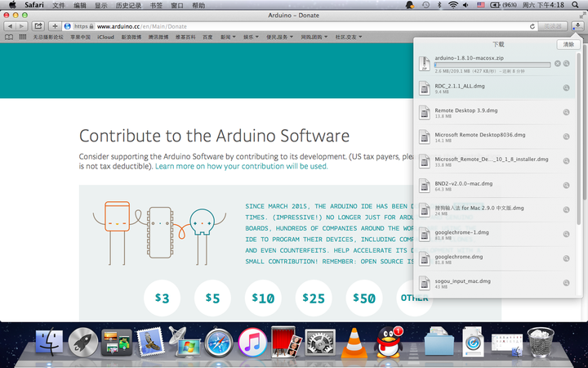Screen dimensions: 588x368
Task: Toggle the Downloads button in Safari toolbar
Action: coord(577,26)
